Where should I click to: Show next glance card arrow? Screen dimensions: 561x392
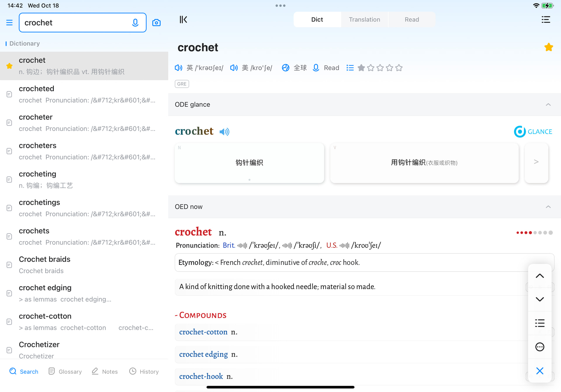tap(536, 162)
